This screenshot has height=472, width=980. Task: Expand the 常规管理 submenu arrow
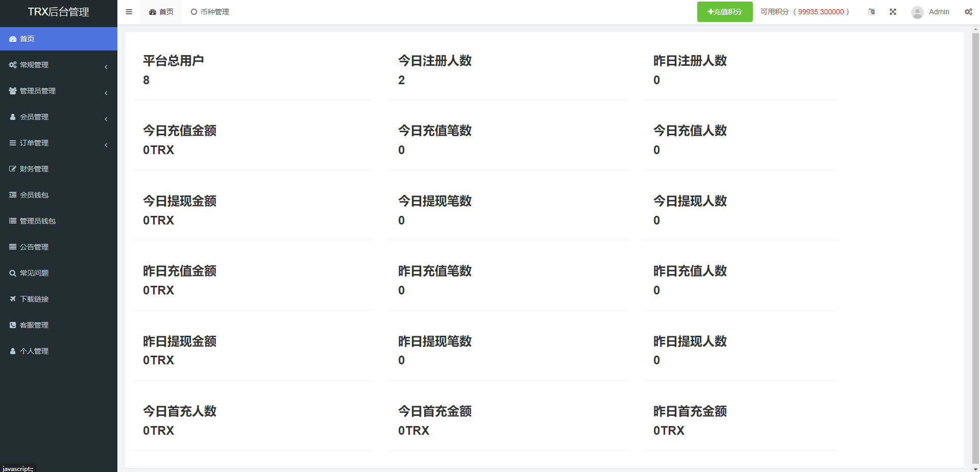click(x=106, y=67)
